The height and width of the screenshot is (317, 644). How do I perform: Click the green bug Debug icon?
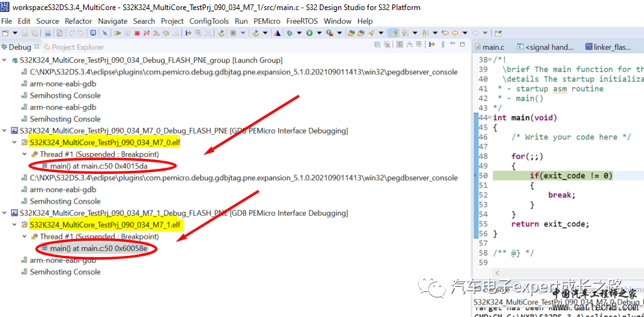[290, 33]
